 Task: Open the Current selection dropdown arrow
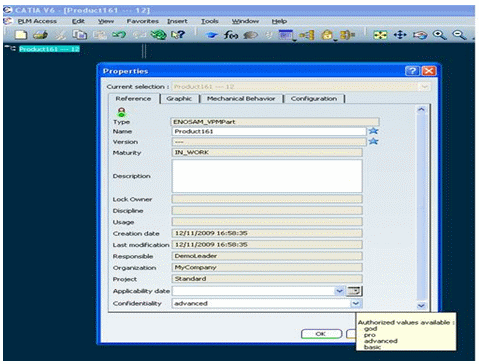click(424, 87)
